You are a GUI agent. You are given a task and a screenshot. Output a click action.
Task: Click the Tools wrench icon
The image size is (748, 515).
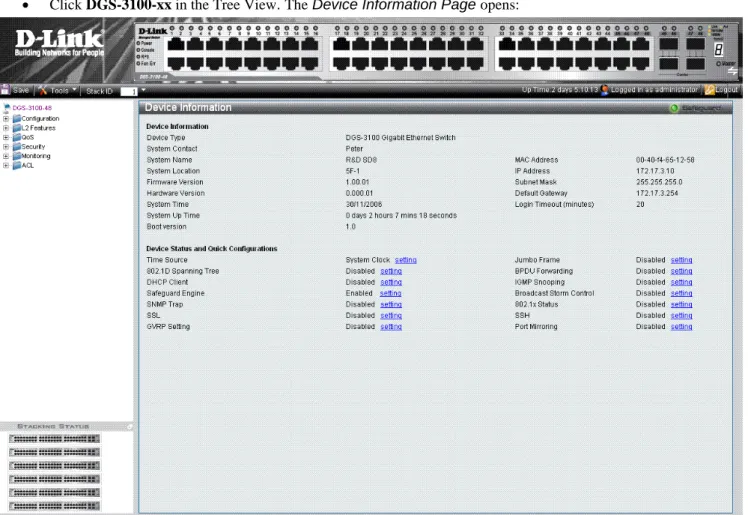[43, 90]
